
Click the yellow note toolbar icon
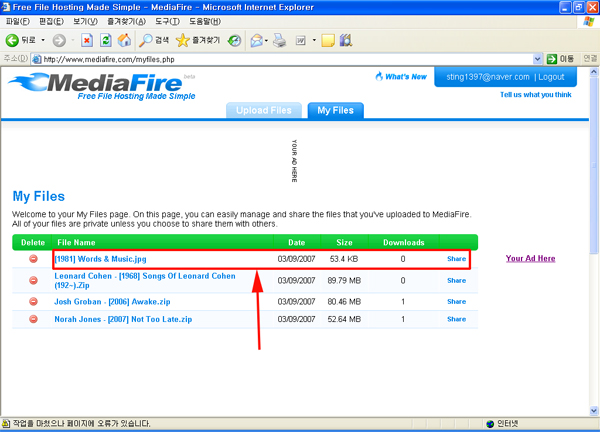point(328,40)
